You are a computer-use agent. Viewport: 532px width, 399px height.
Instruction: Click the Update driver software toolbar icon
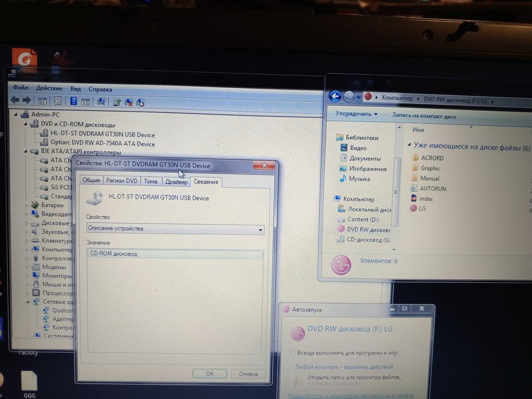117,102
